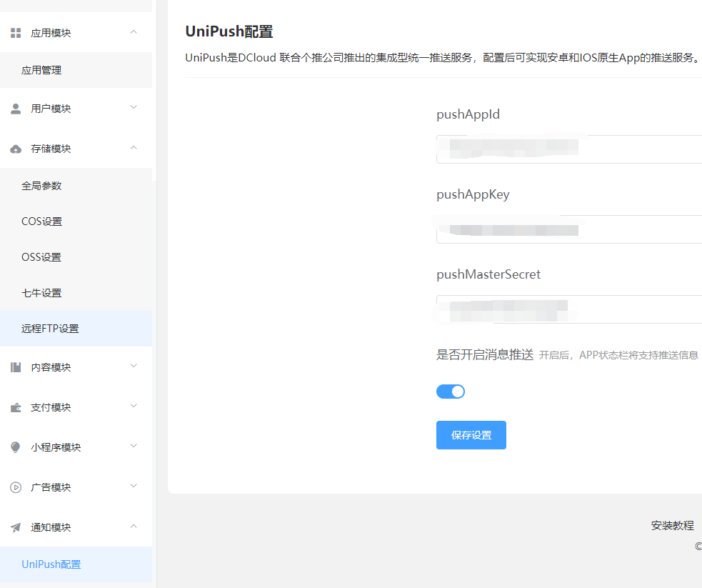Viewport: 702px width, 588px height.
Task: Click the 通知模块 menu label
Action: click(51, 527)
